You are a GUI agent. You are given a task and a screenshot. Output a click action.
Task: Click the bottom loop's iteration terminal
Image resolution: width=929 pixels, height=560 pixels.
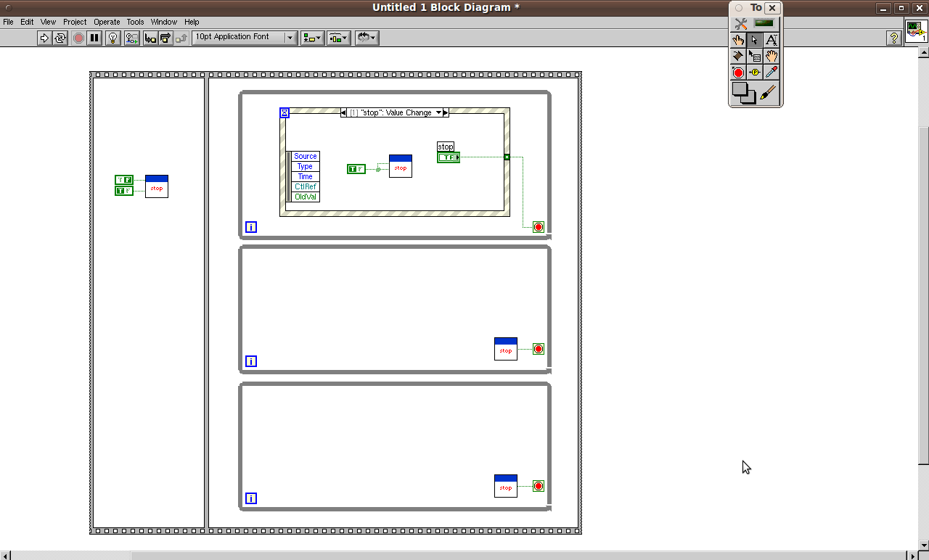tap(251, 498)
